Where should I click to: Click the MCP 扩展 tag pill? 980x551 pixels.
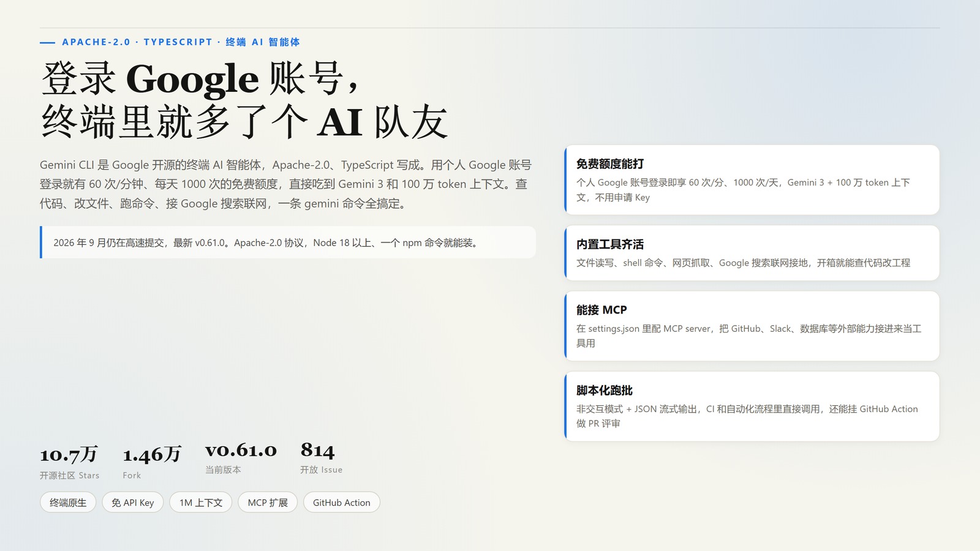[x=268, y=503]
